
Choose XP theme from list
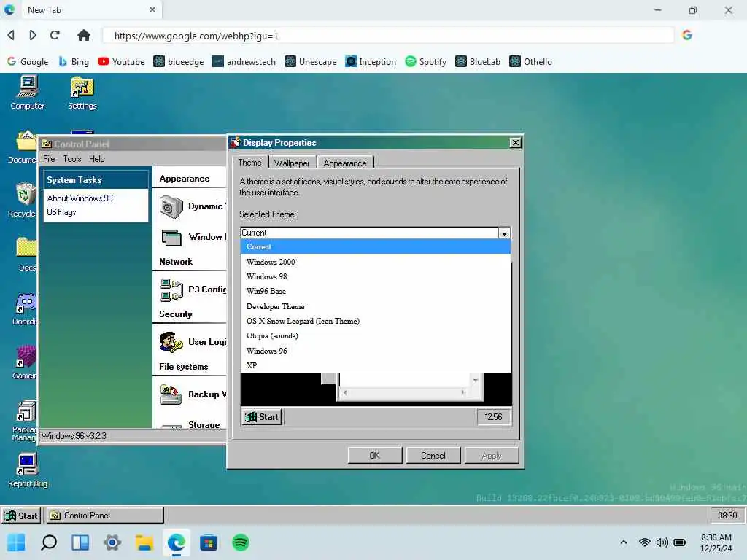coord(376,366)
